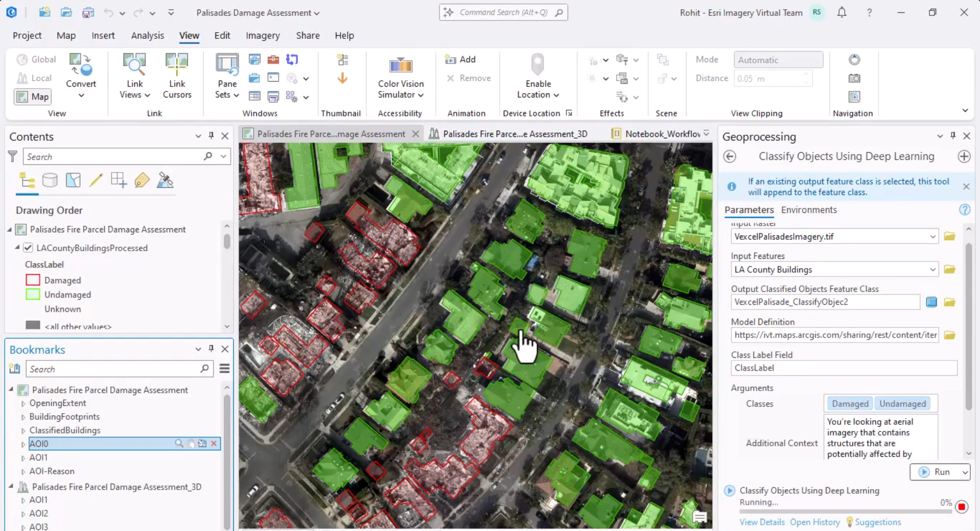Toggle the Map view option in View group

32,96
